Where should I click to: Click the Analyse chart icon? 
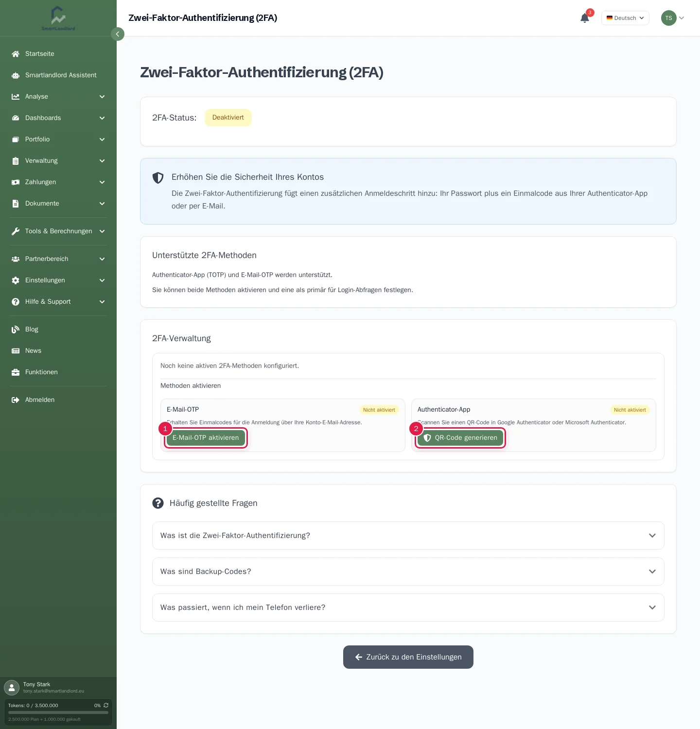click(x=16, y=97)
